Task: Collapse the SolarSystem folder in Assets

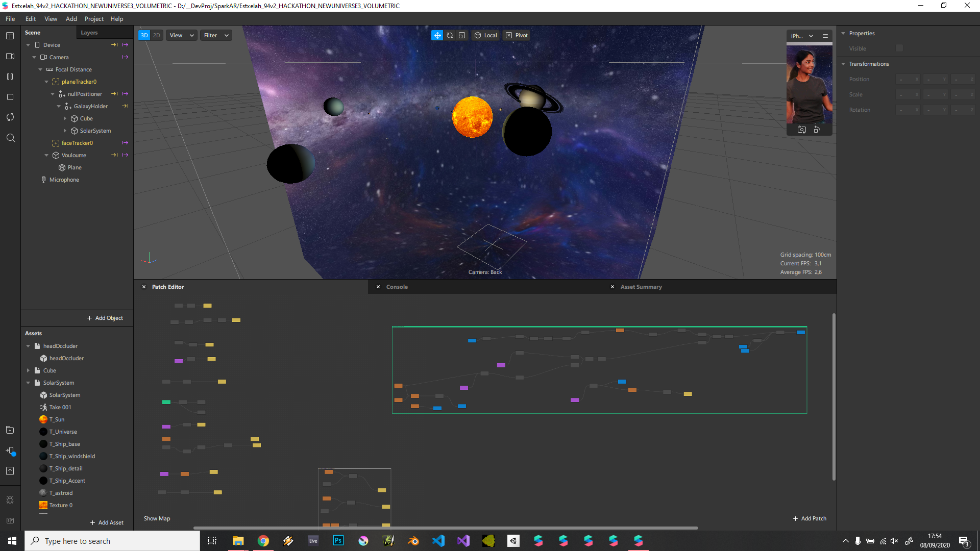Action: [28, 383]
